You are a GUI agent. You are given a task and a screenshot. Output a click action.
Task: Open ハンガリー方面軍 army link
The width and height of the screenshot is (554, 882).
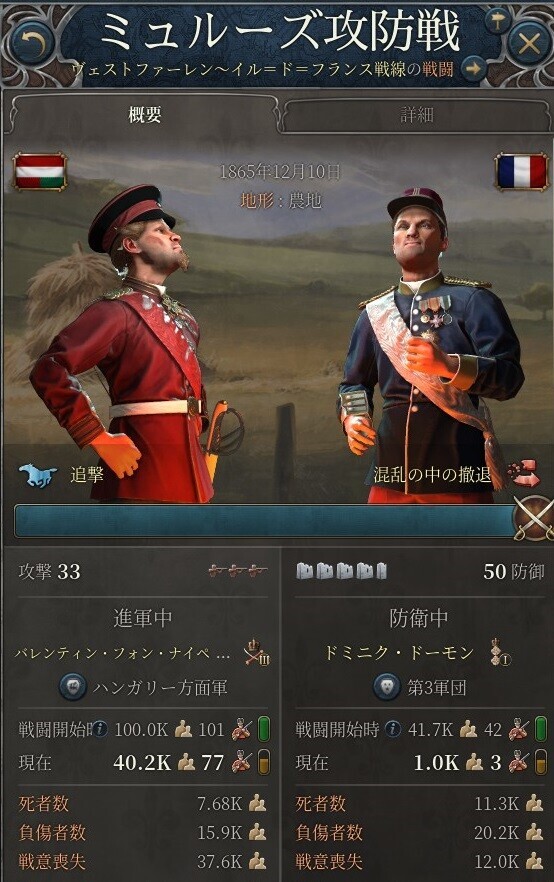[x=160, y=687]
